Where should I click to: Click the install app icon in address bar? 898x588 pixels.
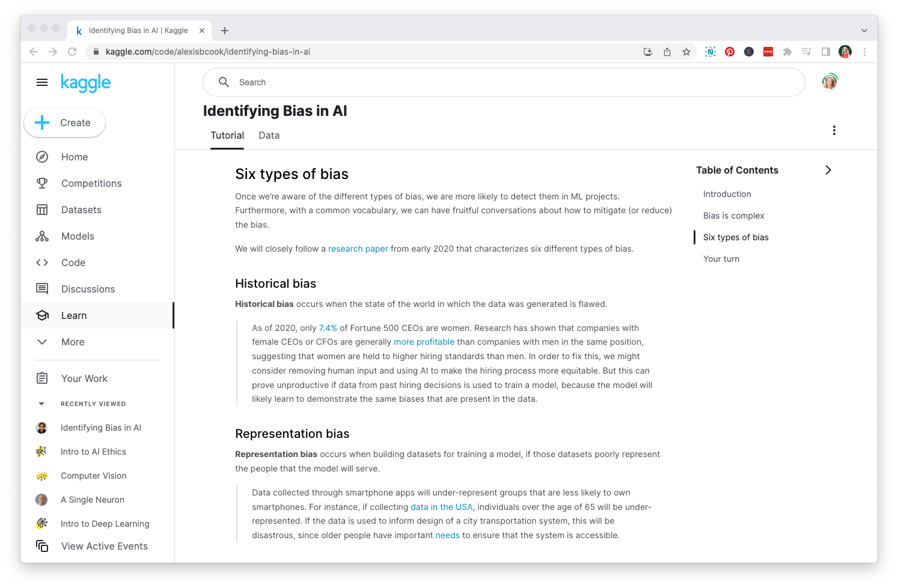[648, 52]
